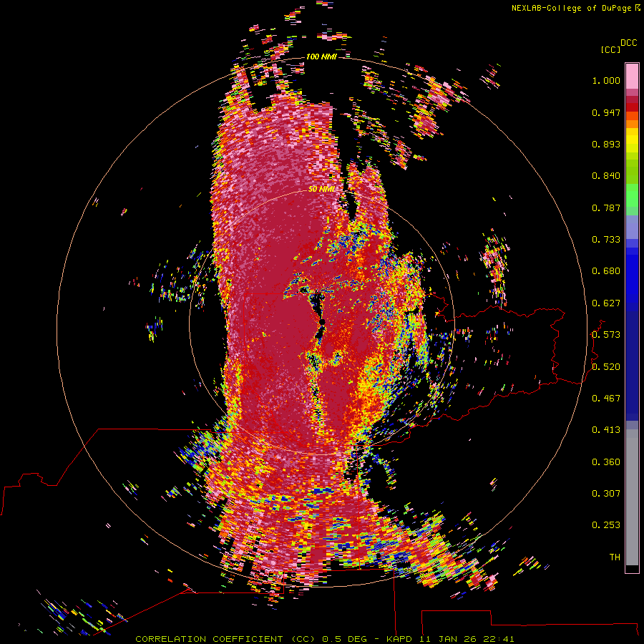Select the 0.893 scale value
The image size is (644, 644).
(x=606, y=144)
